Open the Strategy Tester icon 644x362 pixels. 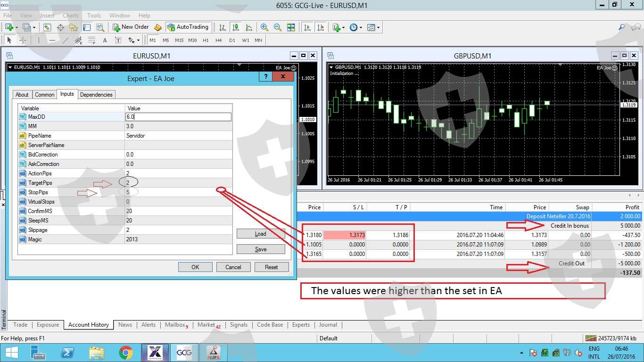(x=100, y=27)
